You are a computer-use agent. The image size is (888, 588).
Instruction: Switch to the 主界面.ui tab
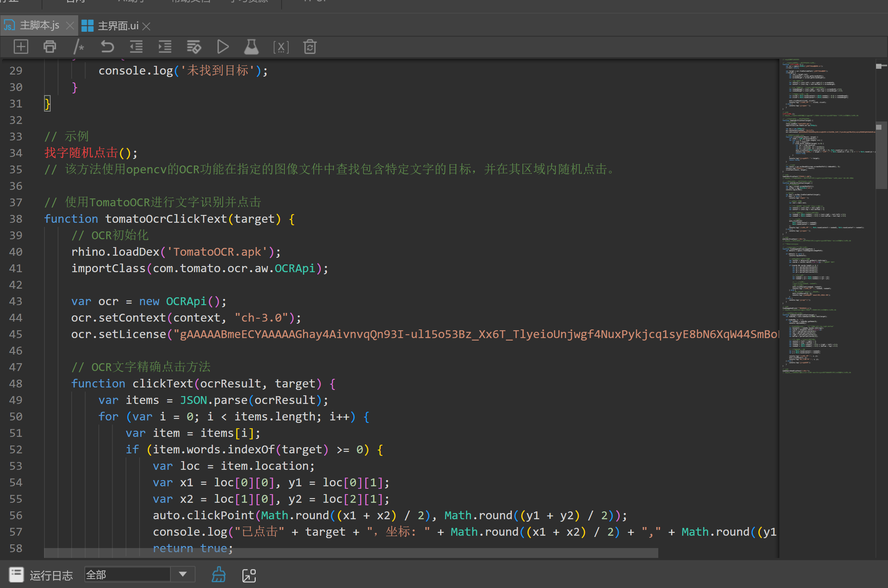click(117, 26)
